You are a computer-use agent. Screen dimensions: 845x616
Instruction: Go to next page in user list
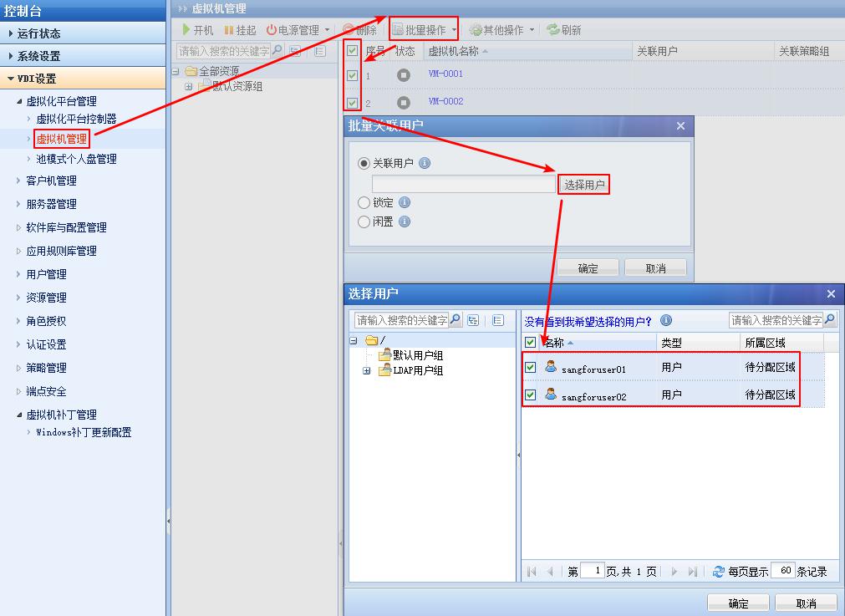(674, 572)
